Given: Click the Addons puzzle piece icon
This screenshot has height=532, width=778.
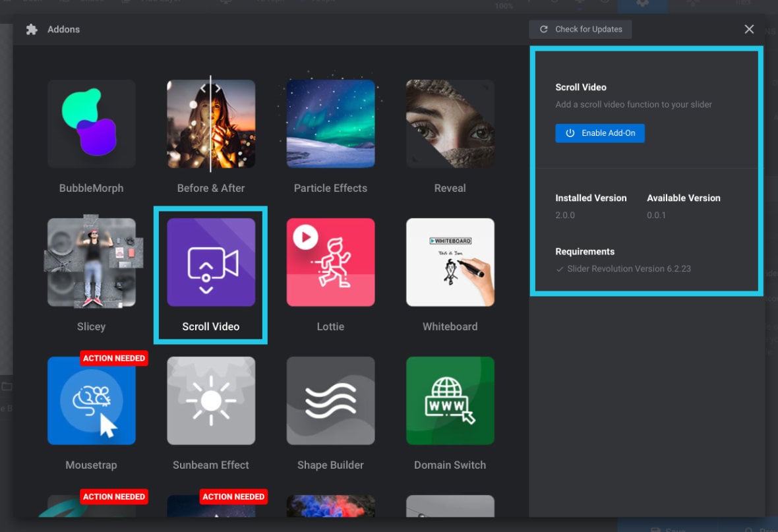Looking at the screenshot, I should tap(32, 29).
